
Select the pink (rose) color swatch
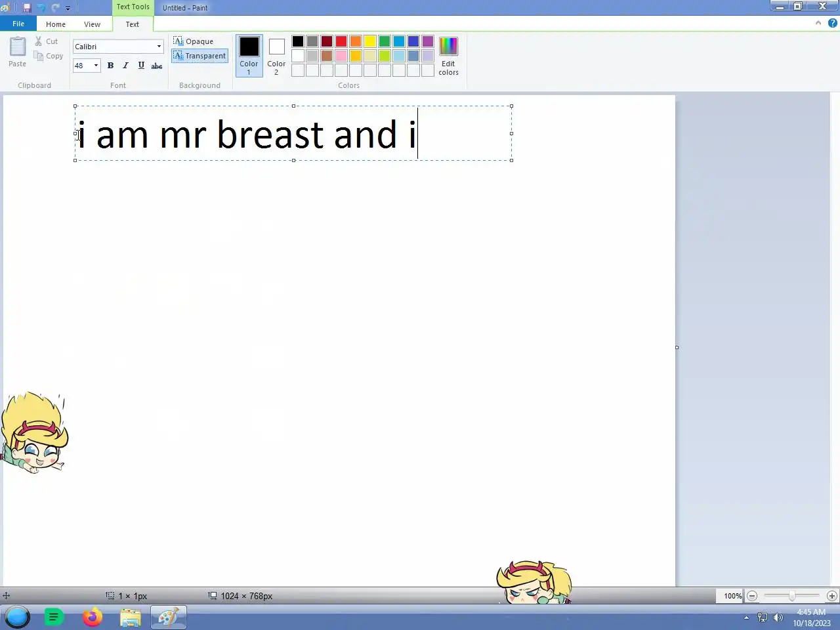[x=341, y=56]
